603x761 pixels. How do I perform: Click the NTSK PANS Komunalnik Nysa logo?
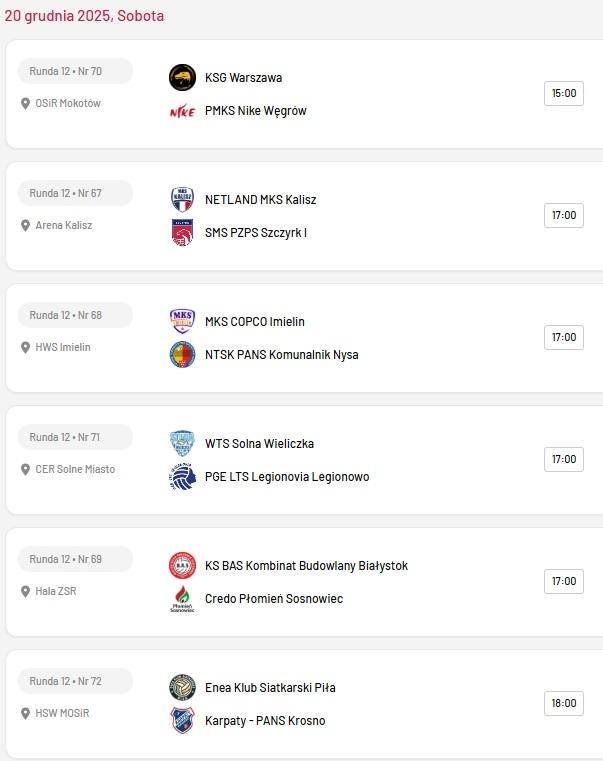[182, 355]
